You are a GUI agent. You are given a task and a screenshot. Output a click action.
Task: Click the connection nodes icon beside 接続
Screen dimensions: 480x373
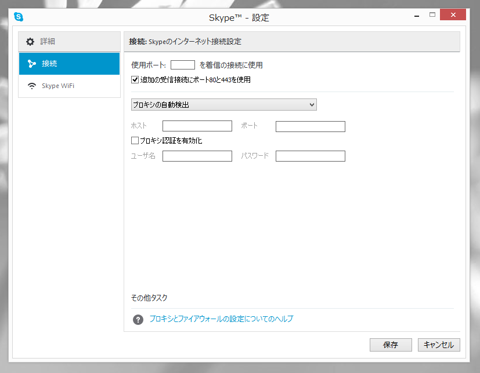32,64
